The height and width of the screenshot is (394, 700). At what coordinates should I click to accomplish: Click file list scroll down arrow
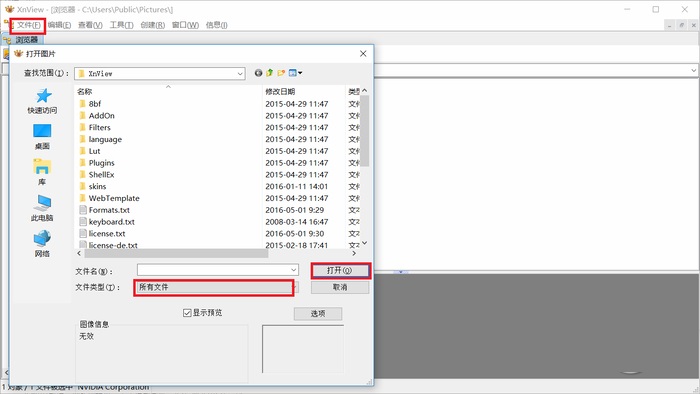click(365, 243)
